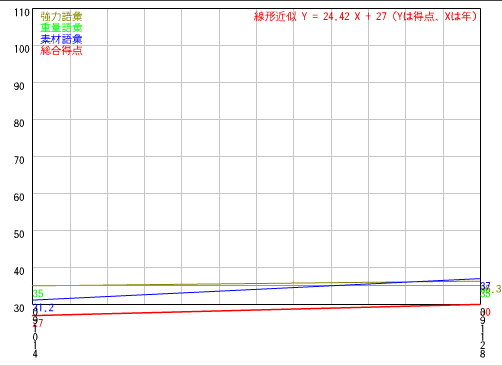This screenshot has width=502, height=366.
Task: Click the 強力語彙 legend entry
Action: tap(61, 16)
